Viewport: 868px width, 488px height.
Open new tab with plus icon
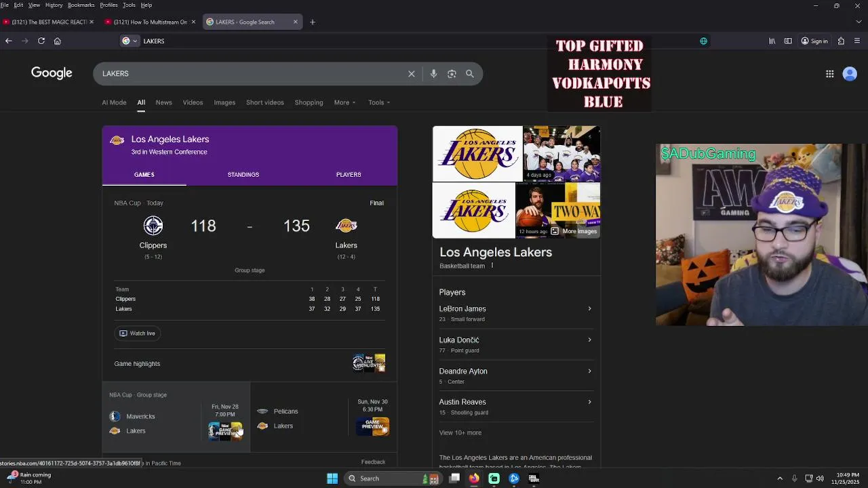pyautogui.click(x=313, y=22)
